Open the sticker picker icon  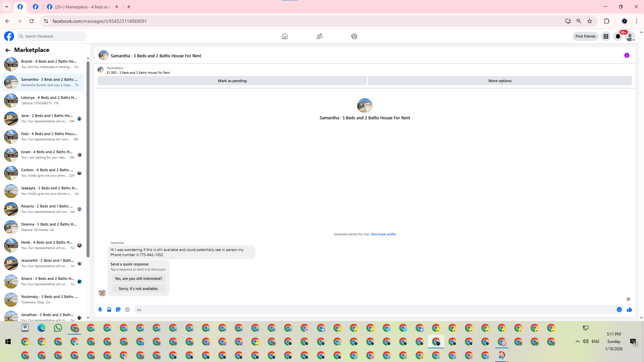pyautogui.click(x=118, y=310)
